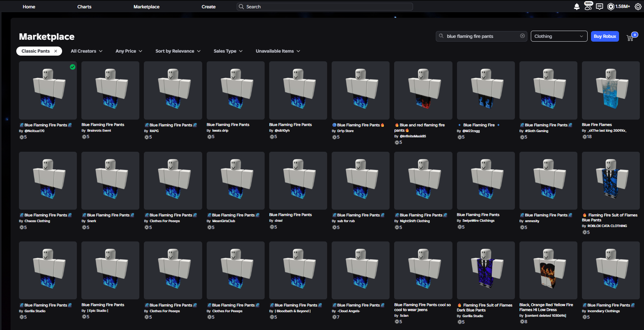
Task: Open the Charts tab
Action: 84,6
